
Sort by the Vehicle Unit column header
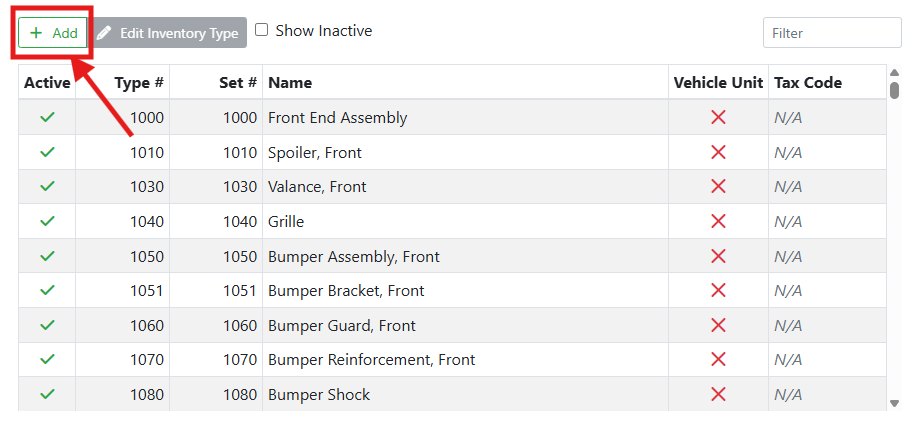(x=718, y=83)
